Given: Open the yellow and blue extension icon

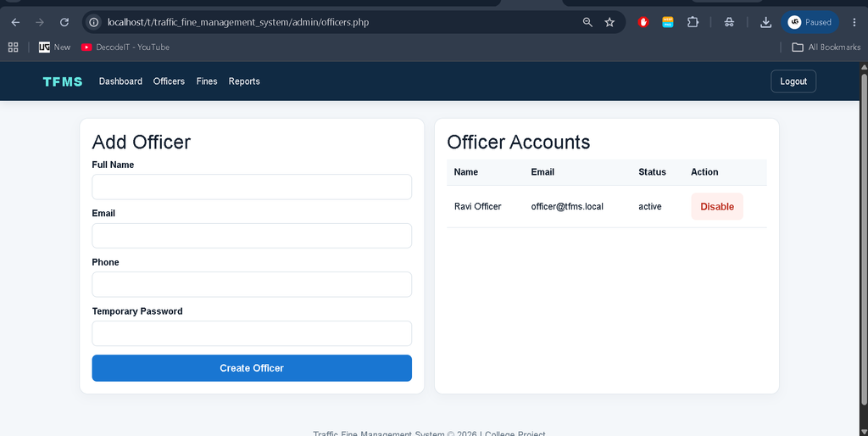Looking at the screenshot, I should click(668, 22).
